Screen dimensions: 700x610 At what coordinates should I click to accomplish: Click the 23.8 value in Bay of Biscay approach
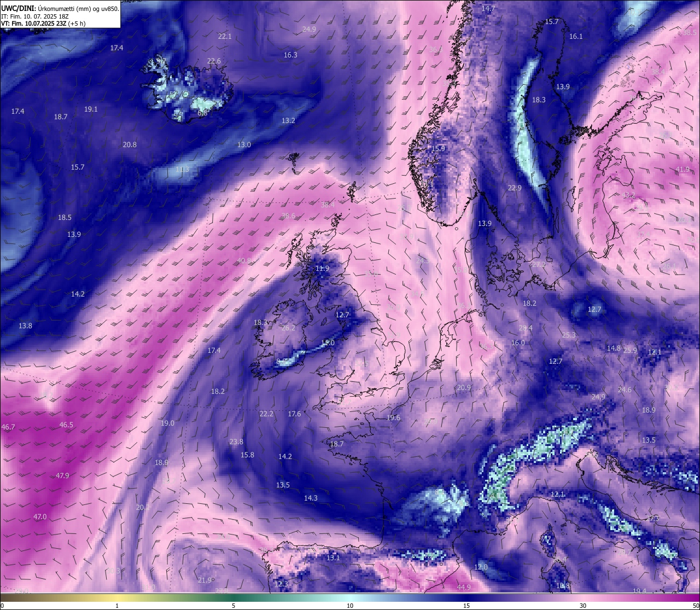point(236,442)
